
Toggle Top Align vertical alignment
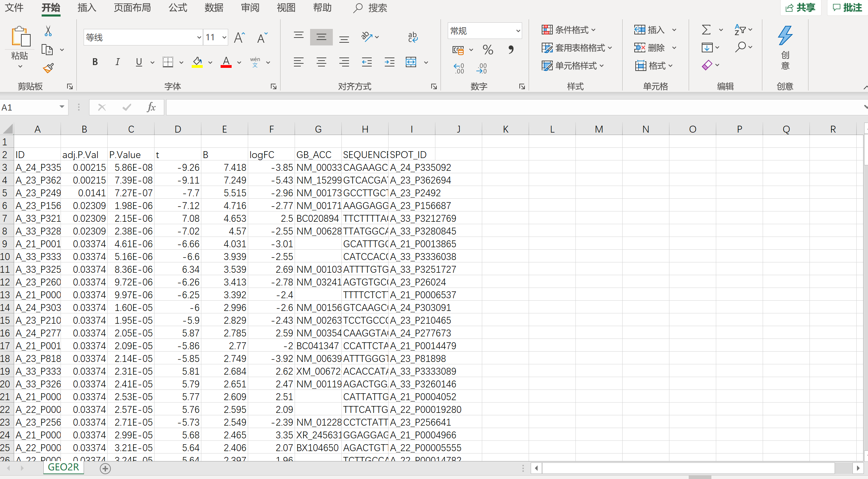[x=298, y=36]
